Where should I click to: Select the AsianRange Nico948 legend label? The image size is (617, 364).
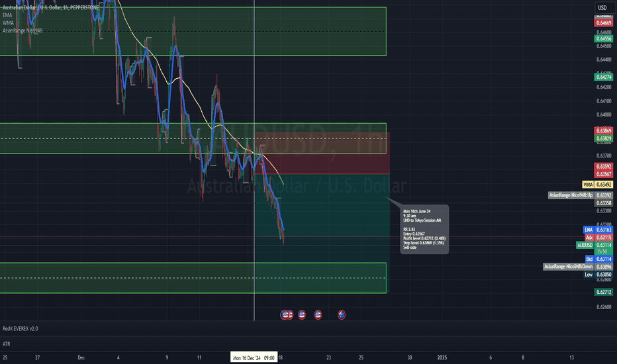(x=23, y=30)
